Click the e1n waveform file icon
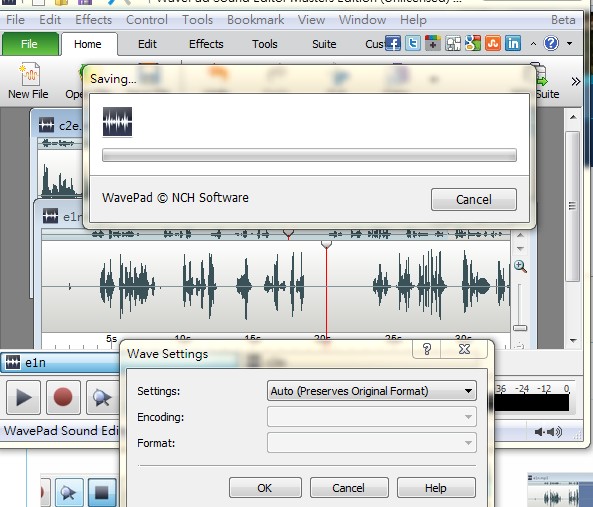The width and height of the screenshot is (593, 507). pos(50,216)
